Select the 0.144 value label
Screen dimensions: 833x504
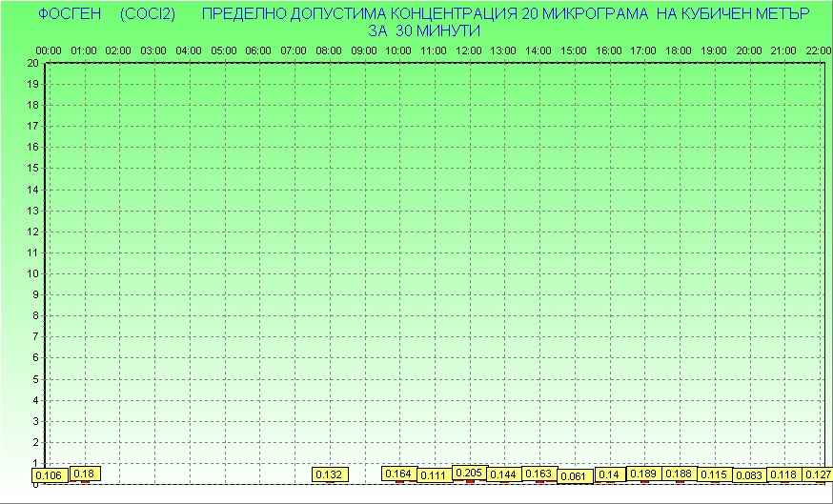503,474
